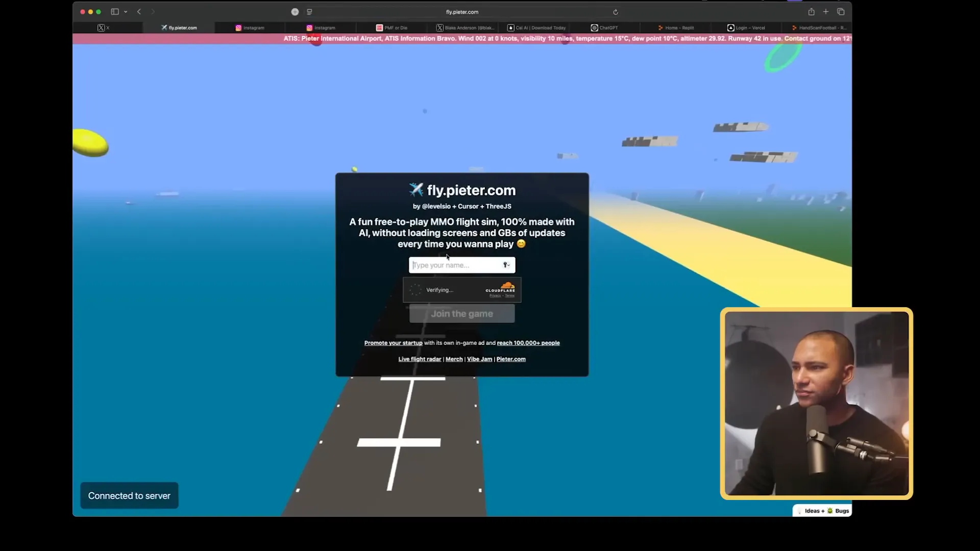Go back with the back arrow
Screen dimensions: 980x551
pyautogui.click(x=139, y=12)
